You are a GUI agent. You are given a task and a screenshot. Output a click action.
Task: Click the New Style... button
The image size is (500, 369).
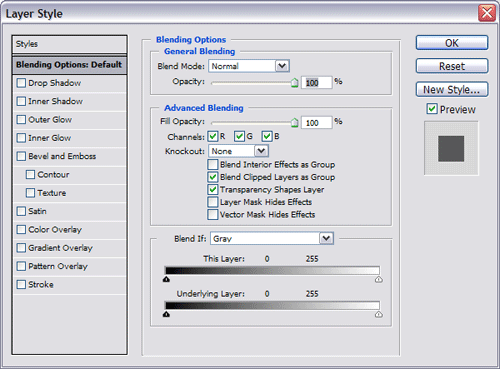click(452, 89)
